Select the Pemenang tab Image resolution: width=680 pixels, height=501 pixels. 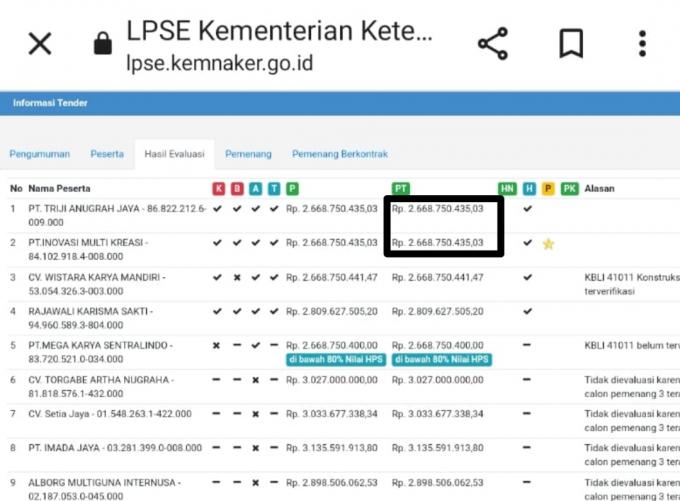click(x=248, y=155)
